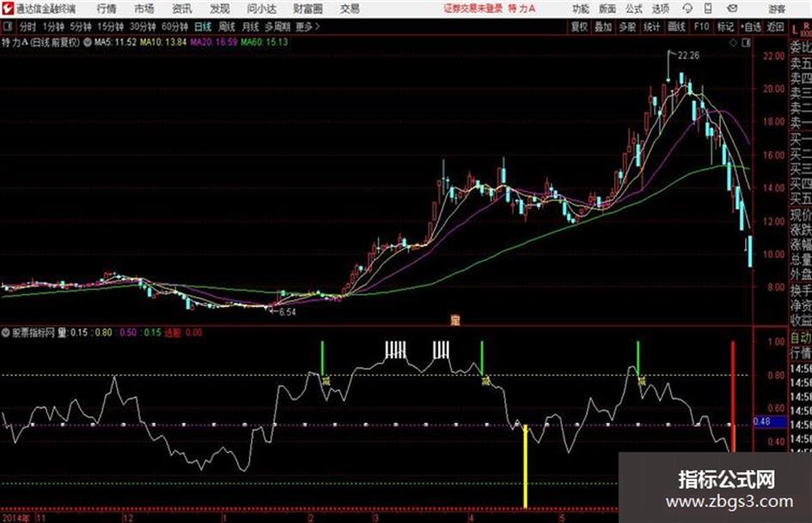Open the 资讯 menu
This screenshot has height=523, width=812.
tap(182, 9)
